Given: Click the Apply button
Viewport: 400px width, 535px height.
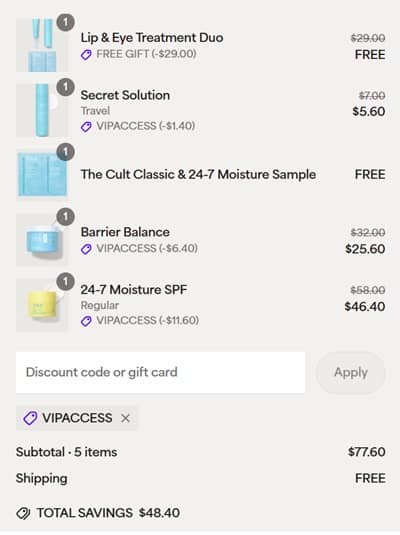Looking at the screenshot, I should pos(351,372).
